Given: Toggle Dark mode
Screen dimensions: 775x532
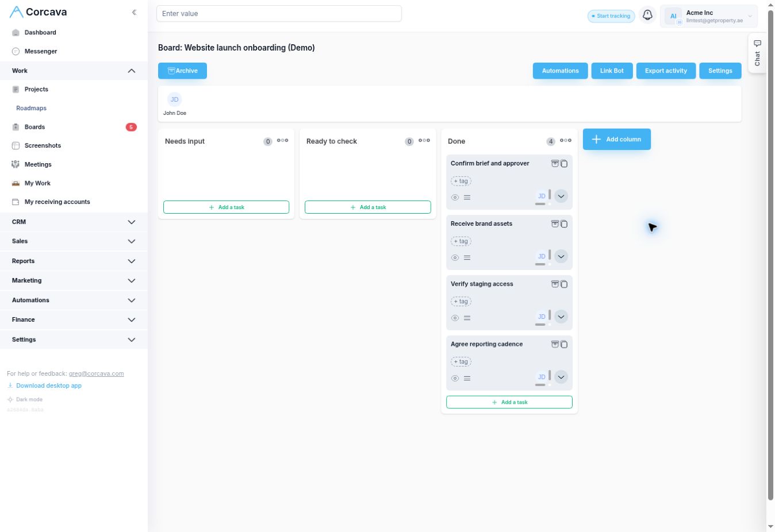Looking at the screenshot, I should 25,400.
